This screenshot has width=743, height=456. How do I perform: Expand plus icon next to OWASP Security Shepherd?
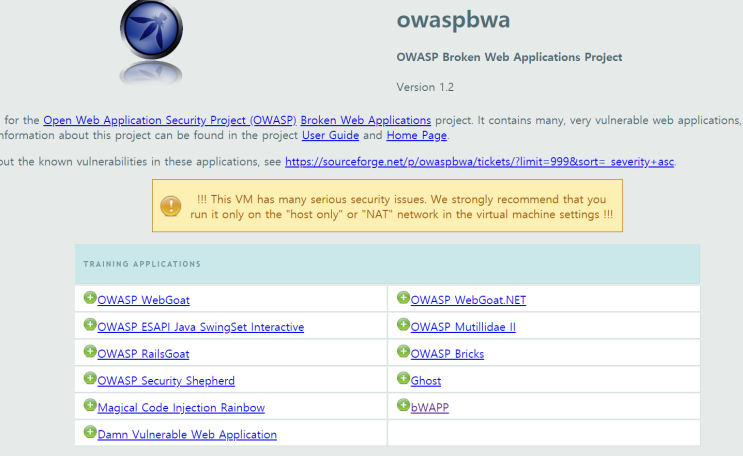[x=90, y=378]
